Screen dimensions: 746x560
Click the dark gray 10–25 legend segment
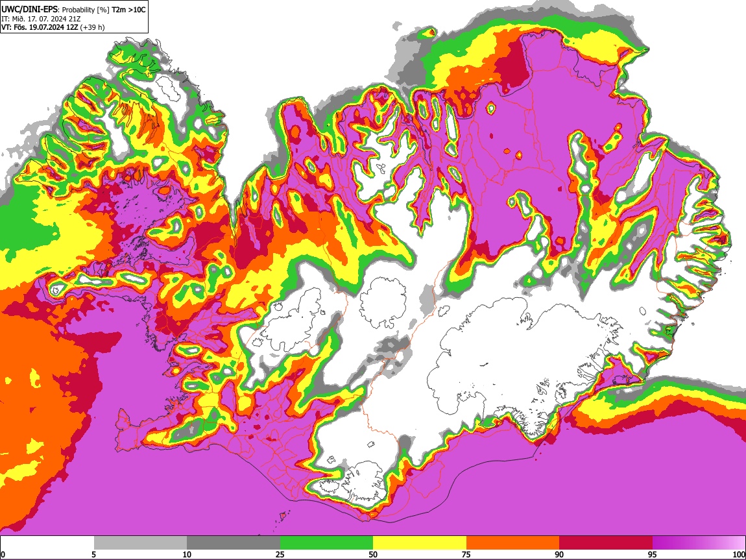(x=234, y=542)
